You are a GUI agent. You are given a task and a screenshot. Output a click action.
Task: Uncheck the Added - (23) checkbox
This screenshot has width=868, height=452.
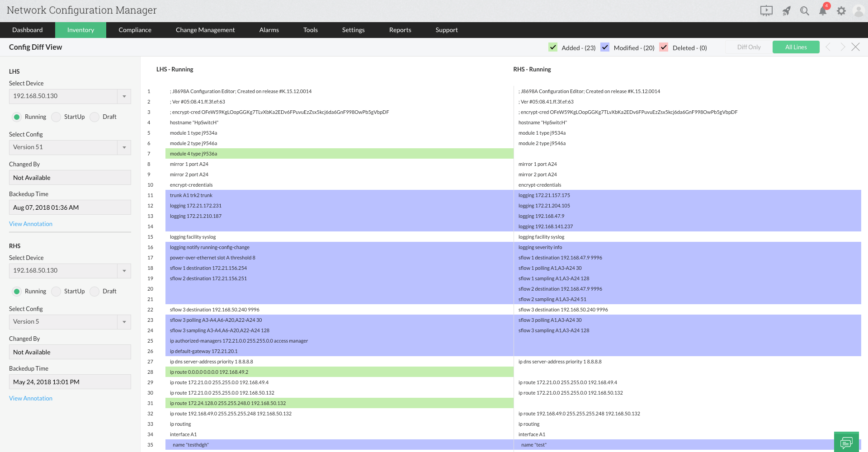pyautogui.click(x=553, y=47)
